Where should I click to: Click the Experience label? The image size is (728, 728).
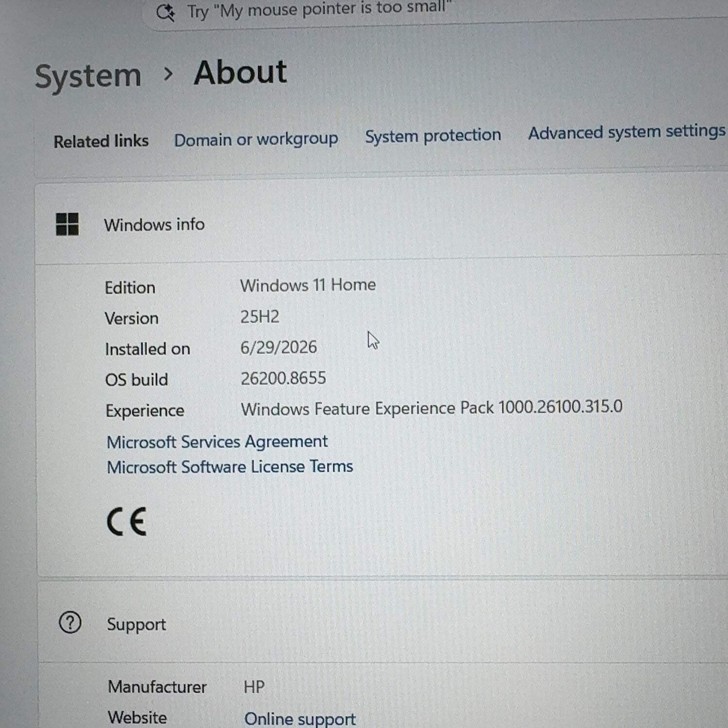[x=145, y=411]
